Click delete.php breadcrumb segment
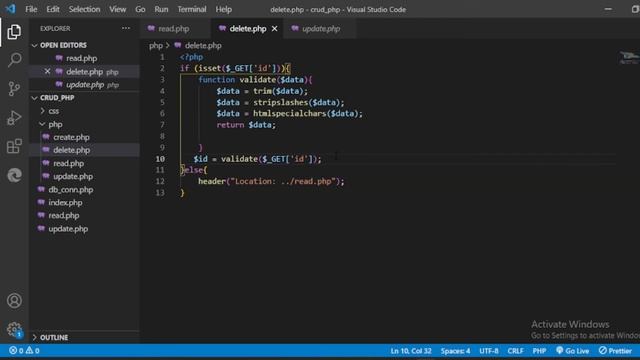Viewport: 640px width, 360px height. click(203, 45)
